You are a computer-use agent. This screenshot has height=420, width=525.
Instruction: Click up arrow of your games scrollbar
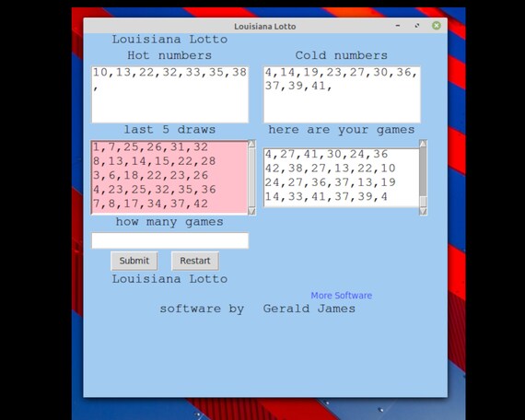coord(423,144)
